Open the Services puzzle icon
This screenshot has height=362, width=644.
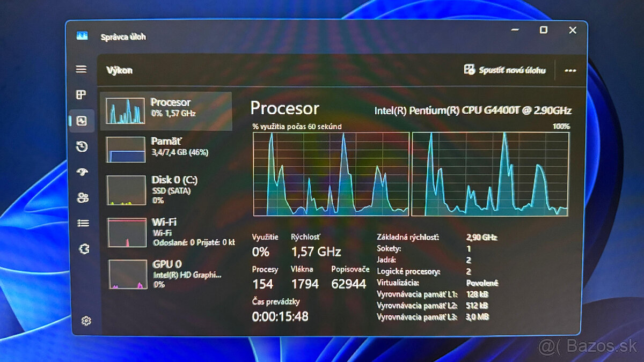[x=84, y=249]
